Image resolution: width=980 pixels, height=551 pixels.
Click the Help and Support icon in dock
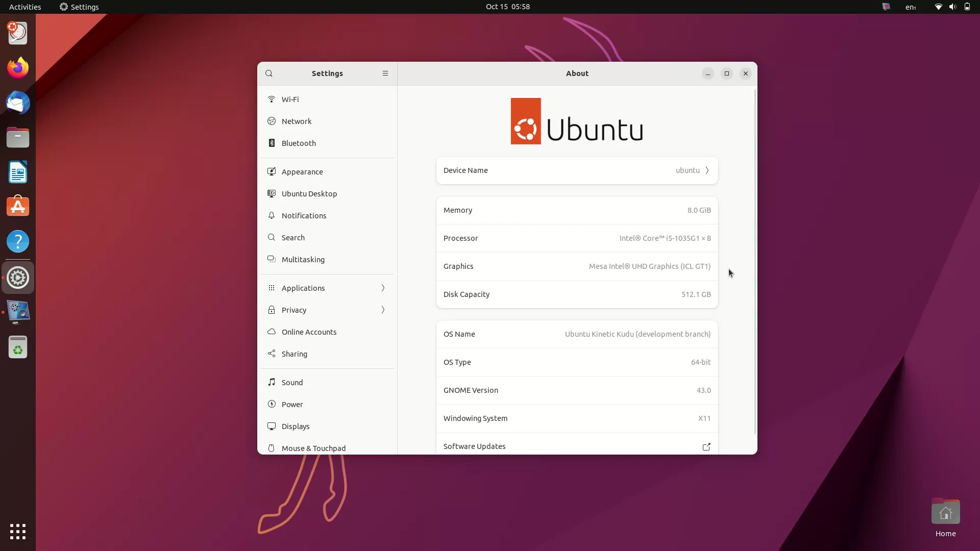point(17,241)
